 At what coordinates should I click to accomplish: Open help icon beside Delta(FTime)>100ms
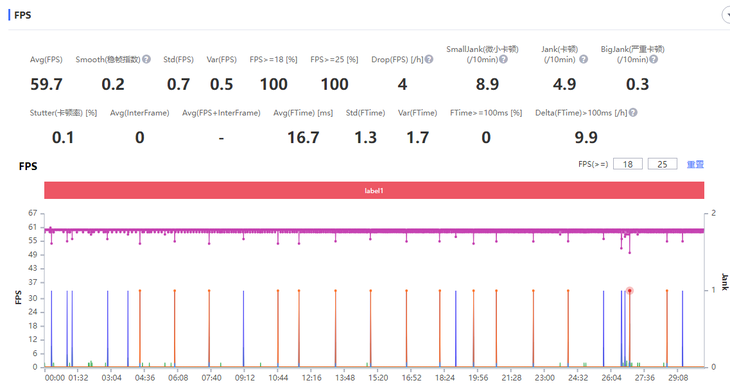(633, 113)
